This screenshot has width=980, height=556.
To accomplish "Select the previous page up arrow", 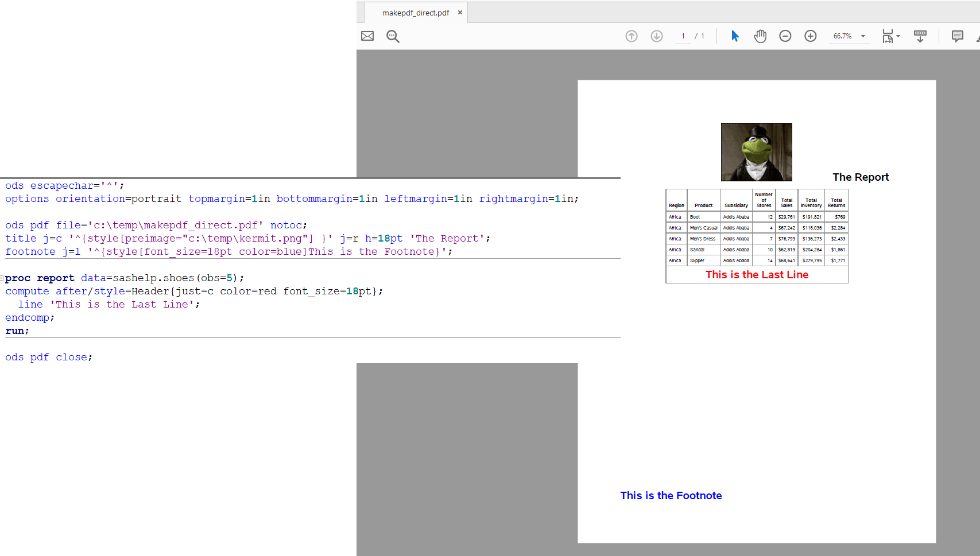I will [632, 36].
